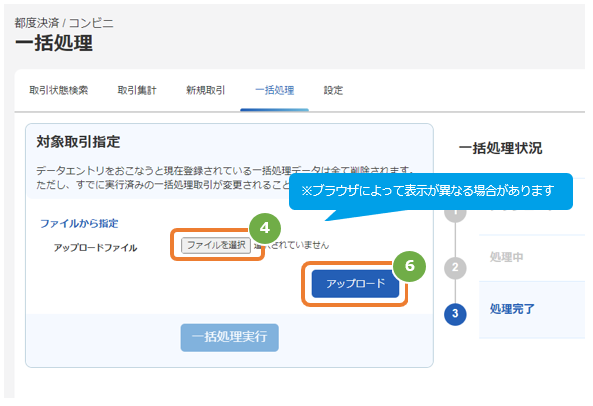Click the blue アップロード button

coord(355,284)
